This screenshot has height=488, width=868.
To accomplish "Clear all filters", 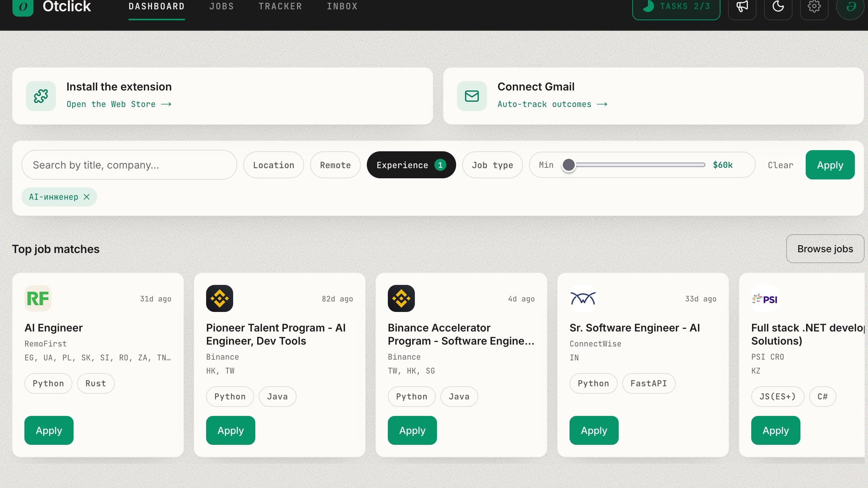I will [781, 165].
